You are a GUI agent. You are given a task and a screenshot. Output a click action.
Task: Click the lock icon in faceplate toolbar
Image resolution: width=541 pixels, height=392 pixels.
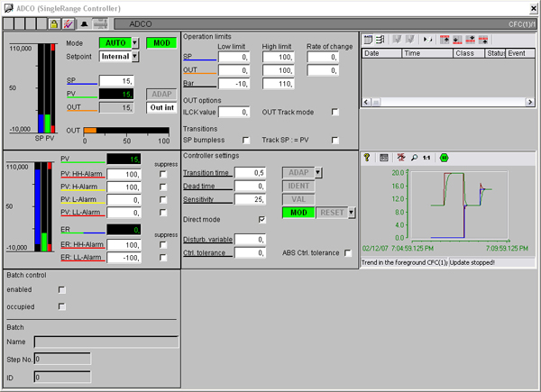[54, 23]
